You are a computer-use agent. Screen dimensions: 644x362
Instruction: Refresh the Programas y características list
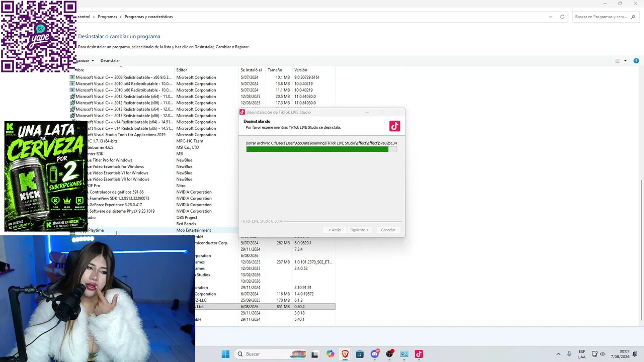coord(562,17)
